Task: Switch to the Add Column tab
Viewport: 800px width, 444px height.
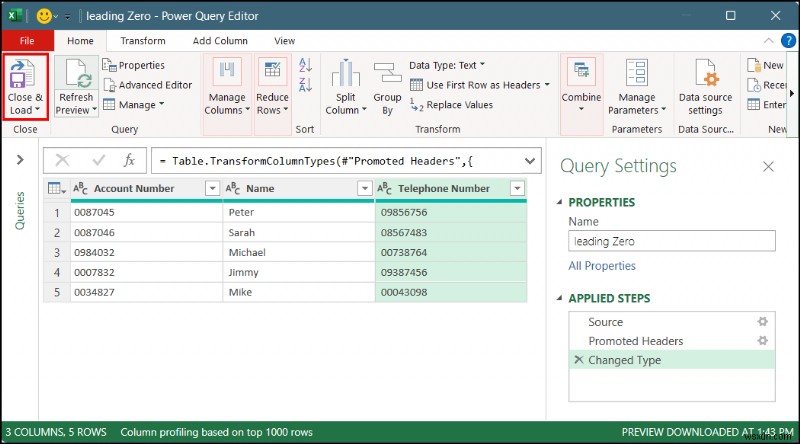Action: [x=220, y=41]
